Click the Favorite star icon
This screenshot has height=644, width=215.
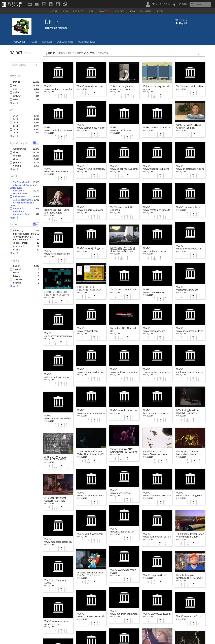pos(177,20)
